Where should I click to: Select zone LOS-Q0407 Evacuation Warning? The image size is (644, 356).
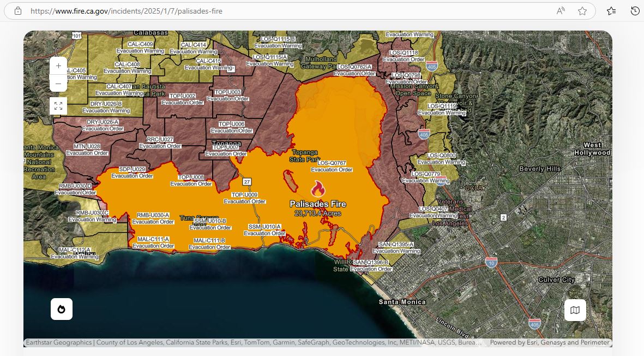434,212
